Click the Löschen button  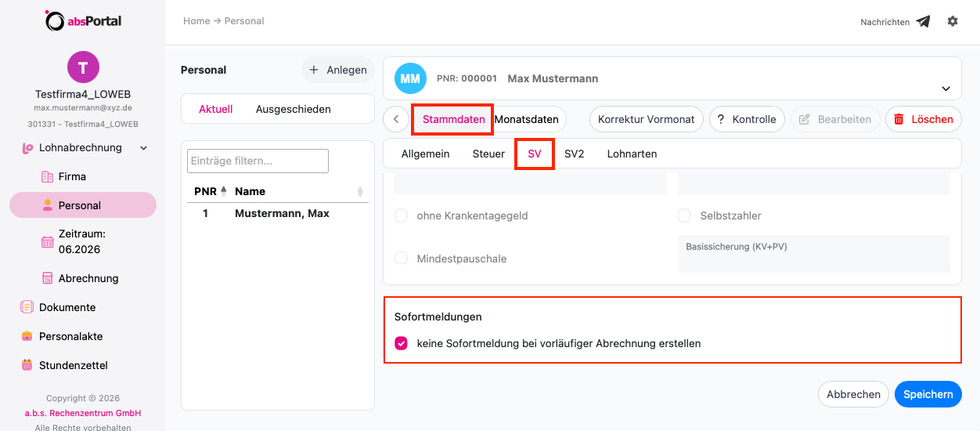(924, 119)
